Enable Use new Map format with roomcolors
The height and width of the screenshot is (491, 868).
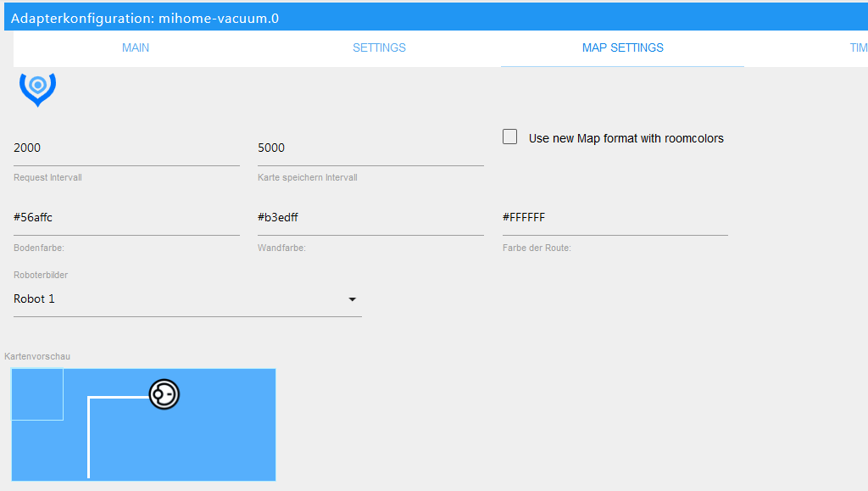509,137
